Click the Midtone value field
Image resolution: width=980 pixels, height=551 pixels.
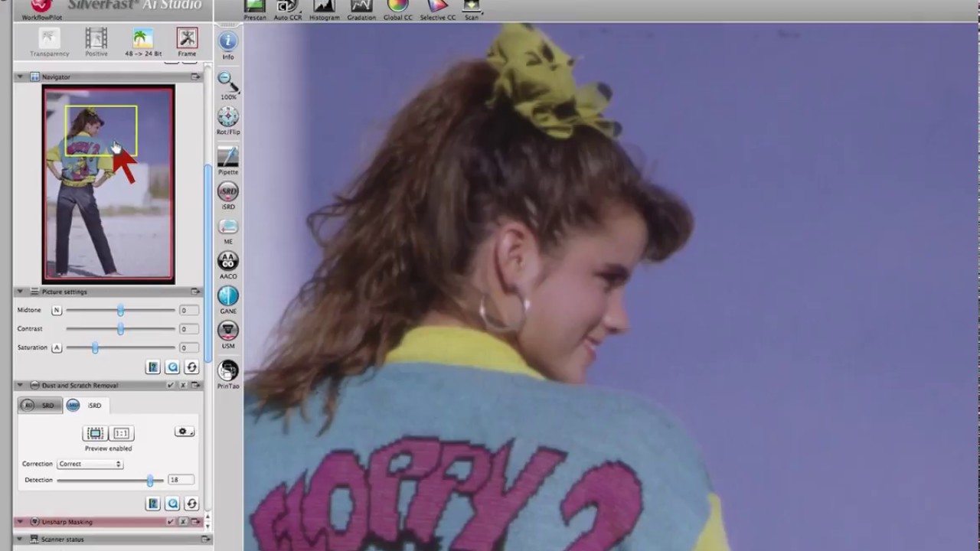tap(188, 310)
